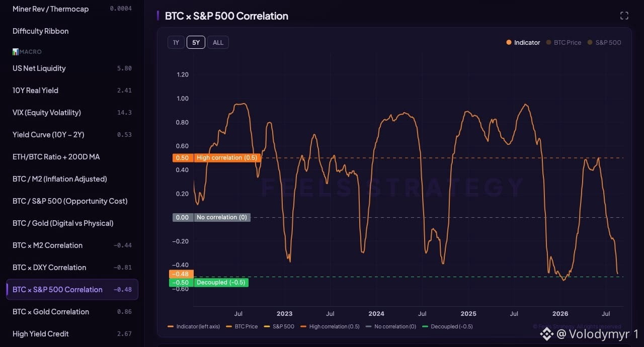The width and height of the screenshot is (644, 347).
Task: Click the 2026 x-axis label
Action: [x=560, y=313]
